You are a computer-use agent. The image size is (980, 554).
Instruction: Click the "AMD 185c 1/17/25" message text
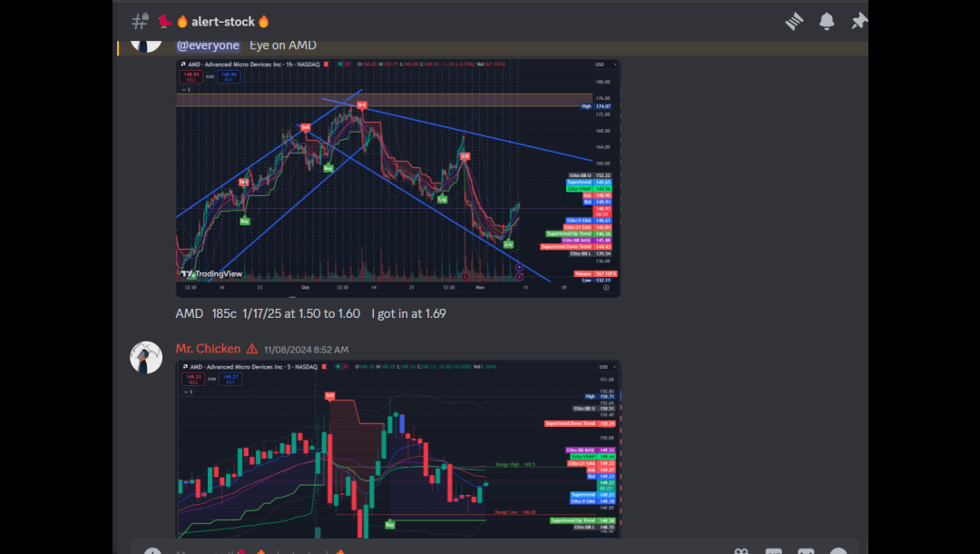tap(268, 314)
